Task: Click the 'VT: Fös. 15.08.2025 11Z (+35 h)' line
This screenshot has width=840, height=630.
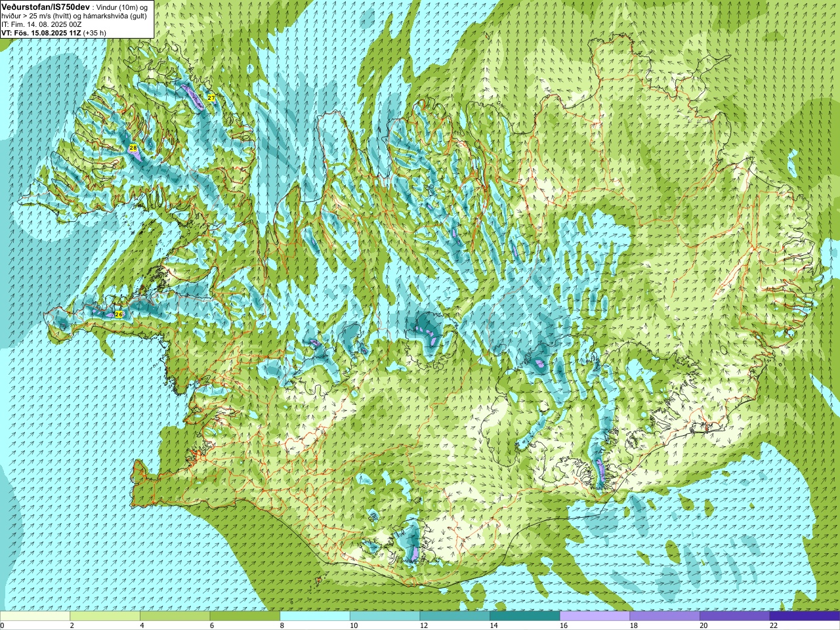Action: (x=54, y=32)
